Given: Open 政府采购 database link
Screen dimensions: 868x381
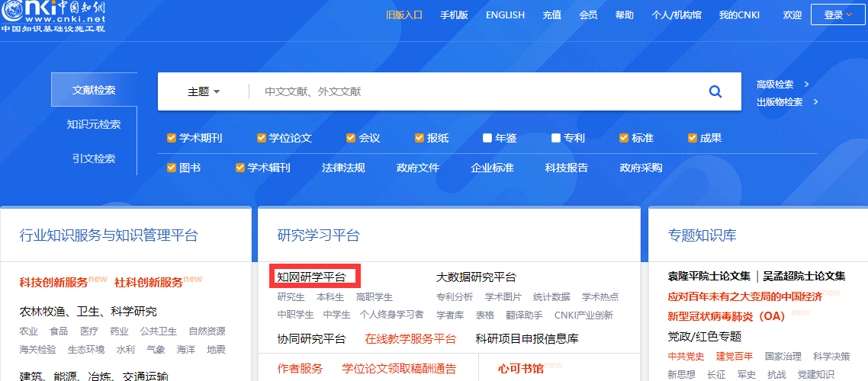Looking at the screenshot, I should 641,168.
